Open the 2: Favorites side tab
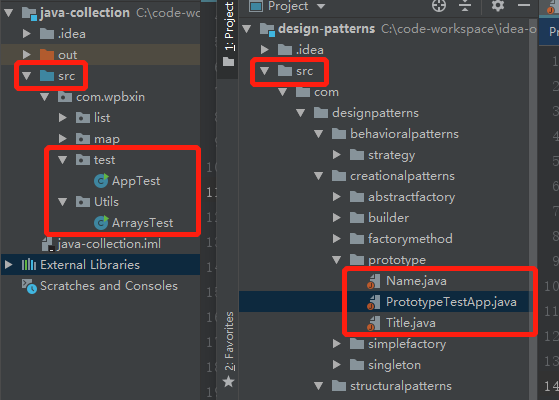The image size is (559, 400). [230, 341]
